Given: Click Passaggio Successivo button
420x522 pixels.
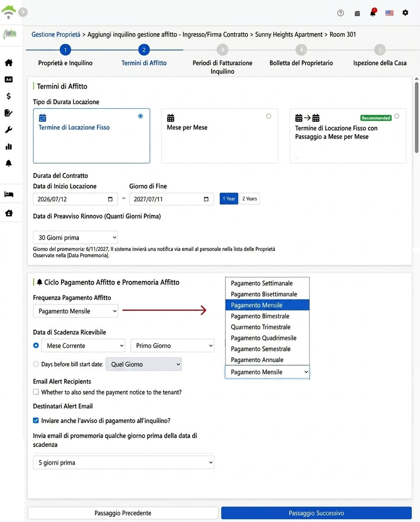Looking at the screenshot, I should 316,513.
